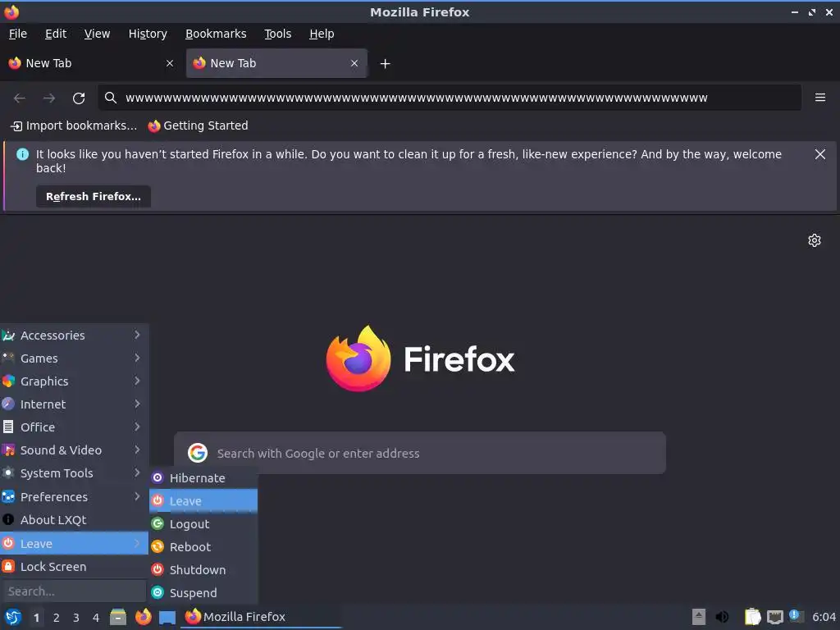Click the address bar text field
This screenshot has width=840, height=630.
click(x=450, y=98)
